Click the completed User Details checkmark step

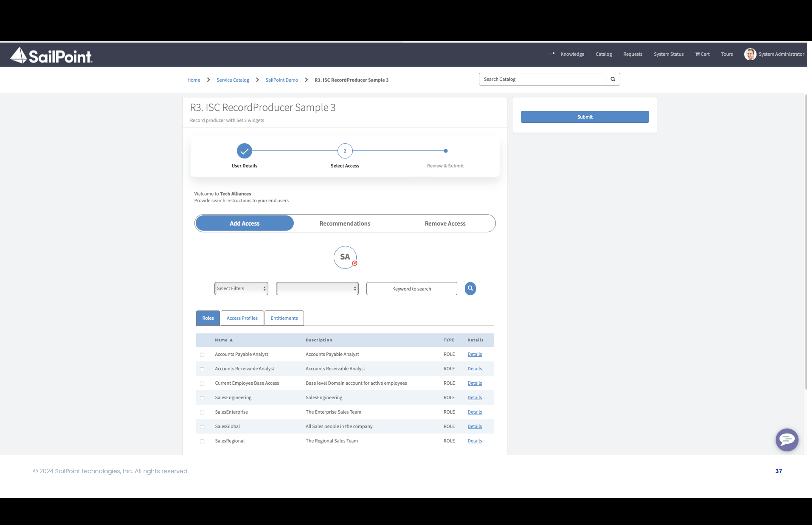244,151
